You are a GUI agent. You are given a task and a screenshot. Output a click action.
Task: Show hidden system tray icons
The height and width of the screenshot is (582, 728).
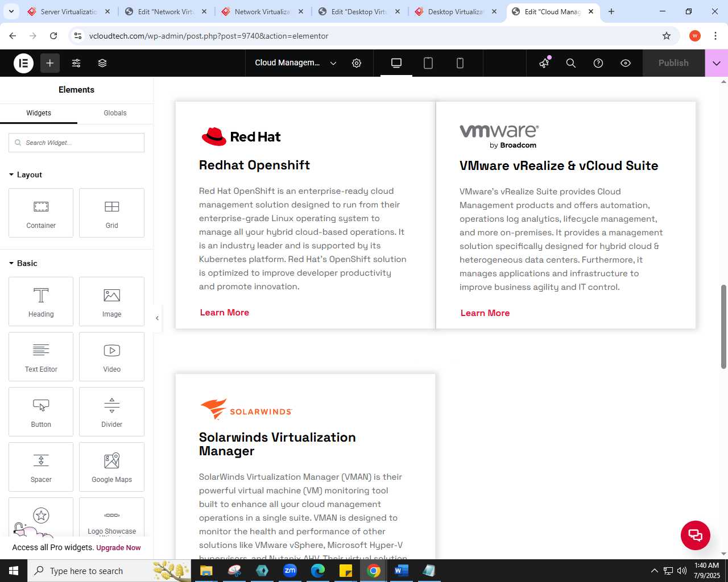point(654,571)
